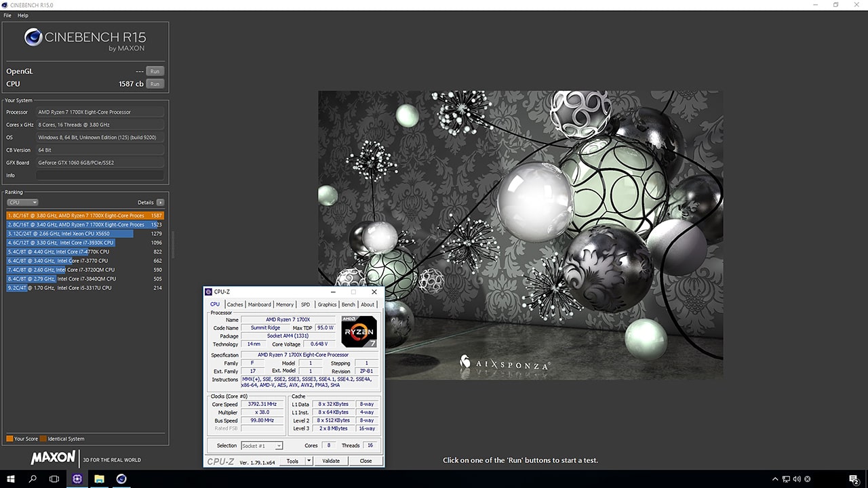Expand the ranking Details arrow
The height and width of the screenshot is (488, 868).
pyautogui.click(x=160, y=203)
